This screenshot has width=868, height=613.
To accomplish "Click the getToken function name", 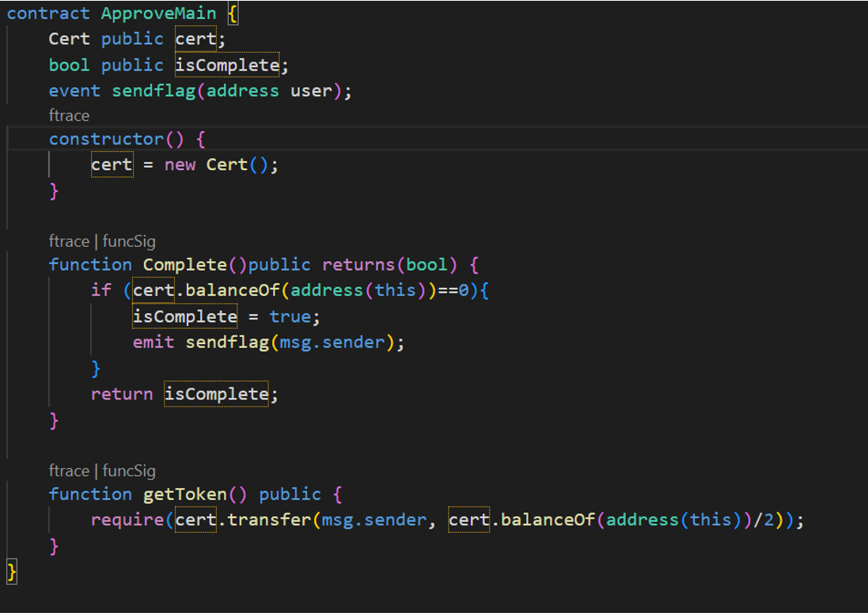I will (x=184, y=494).
